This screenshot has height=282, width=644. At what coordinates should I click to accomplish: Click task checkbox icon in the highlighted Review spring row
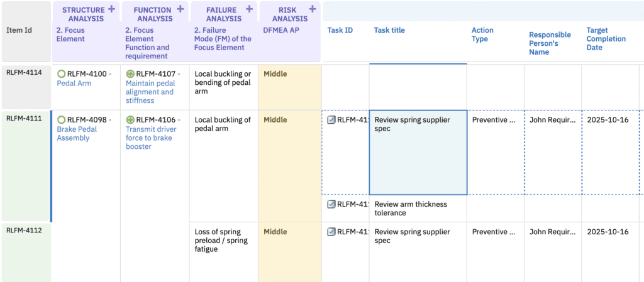tap(331, 120)
